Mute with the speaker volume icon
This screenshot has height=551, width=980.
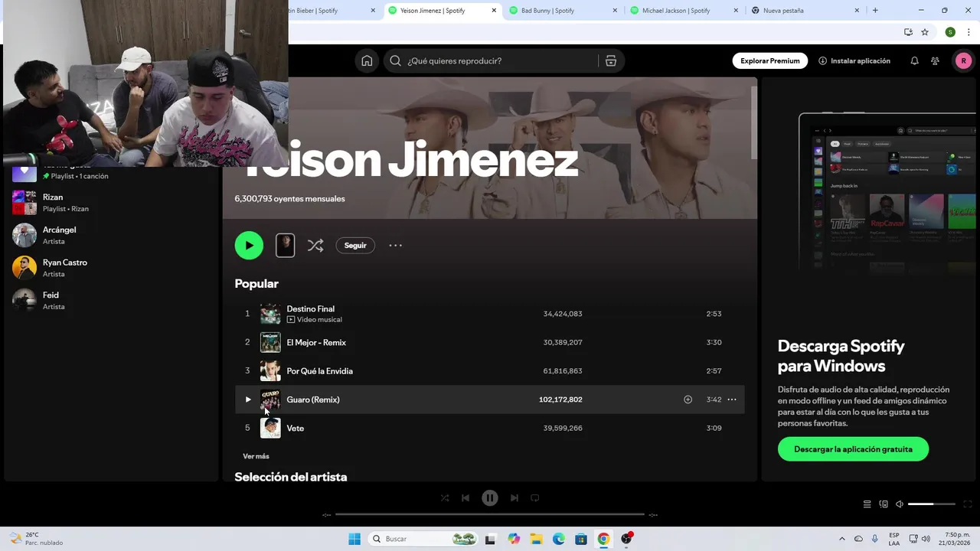(x=900, y=504)
